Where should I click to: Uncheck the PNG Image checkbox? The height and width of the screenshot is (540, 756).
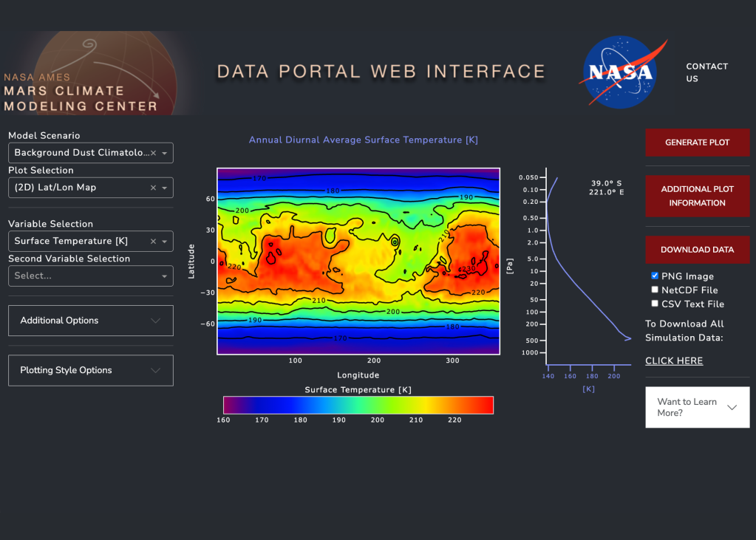tap(655, 276)
